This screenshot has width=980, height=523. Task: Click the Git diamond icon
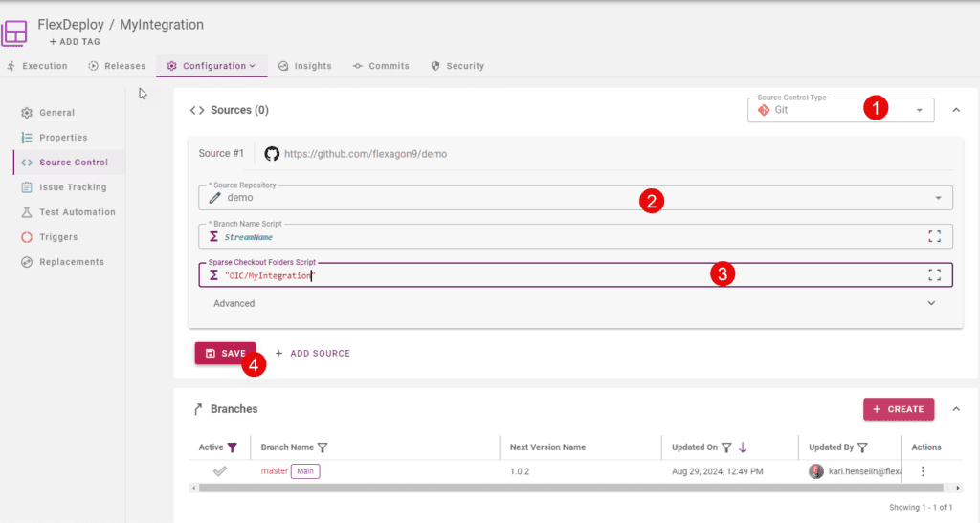click(x=764, y=110)
